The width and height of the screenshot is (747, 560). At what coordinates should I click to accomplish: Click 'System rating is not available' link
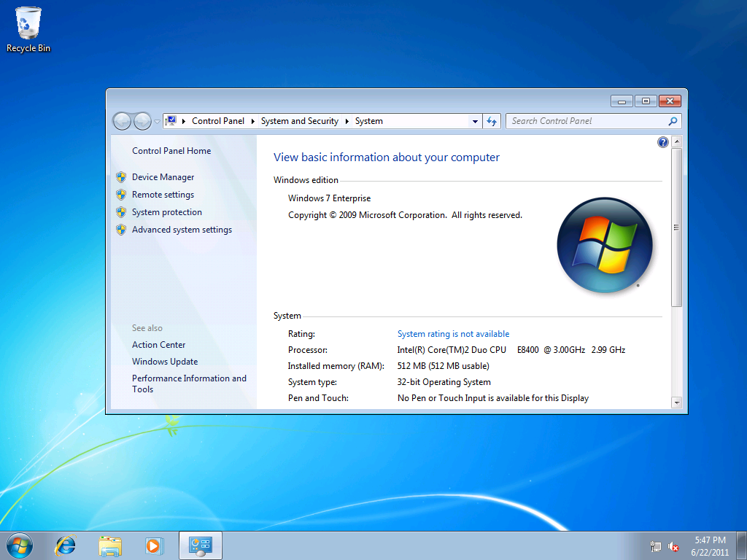pyautogui.click(x=453, y=334)
